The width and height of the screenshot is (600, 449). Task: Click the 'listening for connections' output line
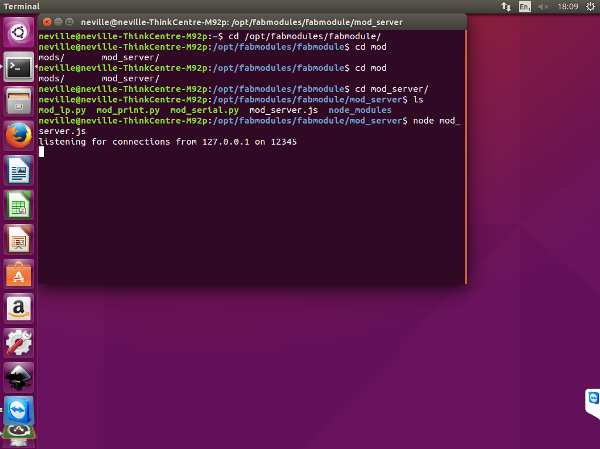pos(168,142)
